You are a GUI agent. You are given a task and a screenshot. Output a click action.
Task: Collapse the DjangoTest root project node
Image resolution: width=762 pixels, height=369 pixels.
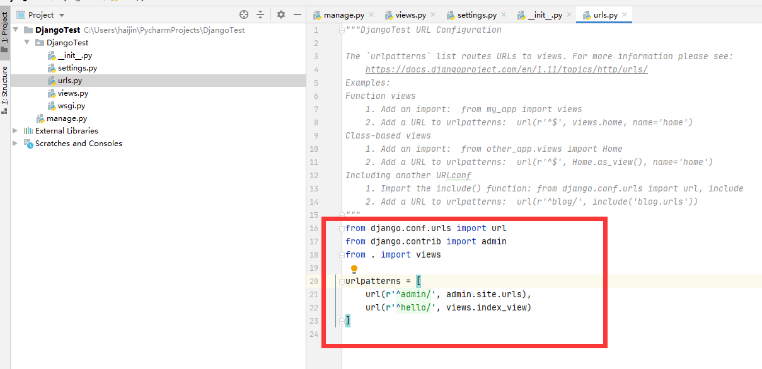pyautogui.click(x=17, y=30)
